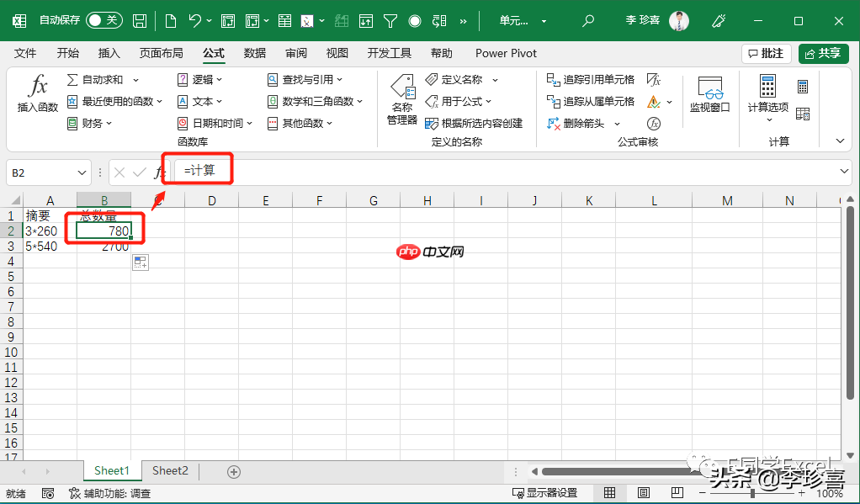Click the Save icon in title bar
860x504 pixels.
[140, 21]
